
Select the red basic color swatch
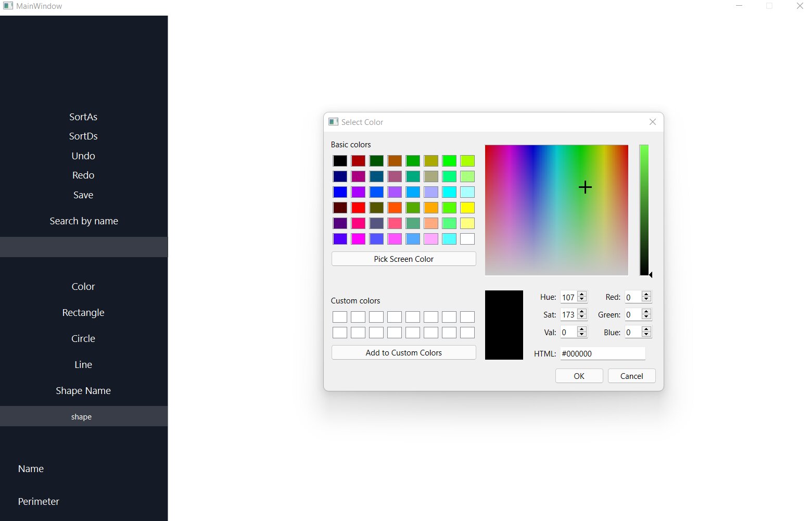click(x=358, y=207)
